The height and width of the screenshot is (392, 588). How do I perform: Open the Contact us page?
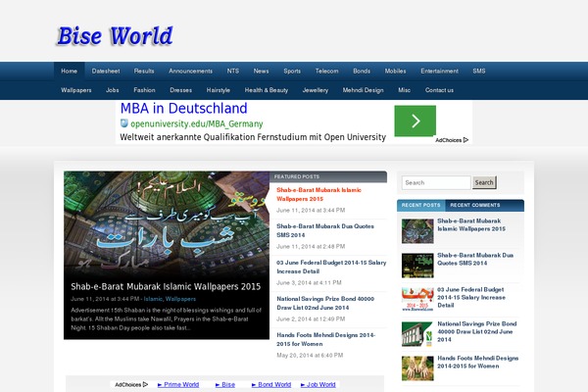[x=439, y=90]
